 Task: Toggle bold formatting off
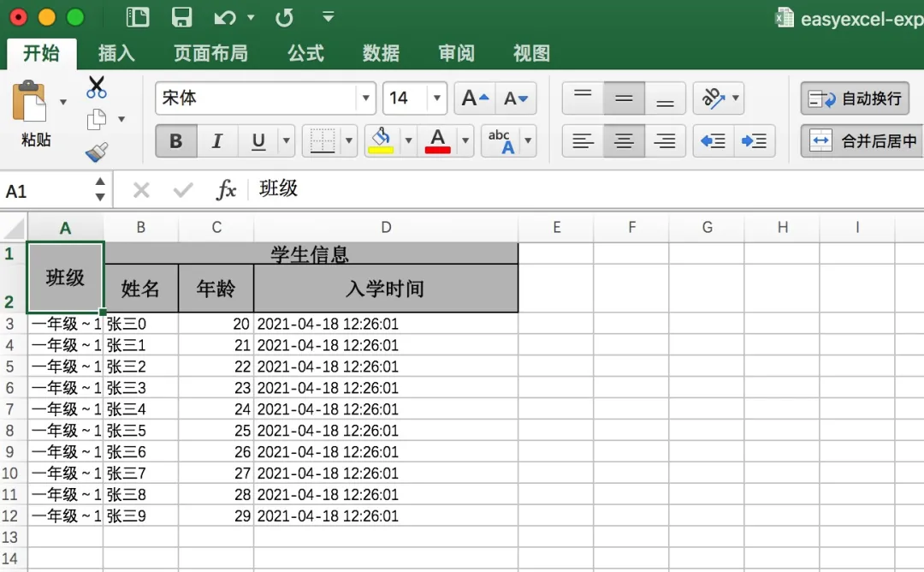click(175, 140)
